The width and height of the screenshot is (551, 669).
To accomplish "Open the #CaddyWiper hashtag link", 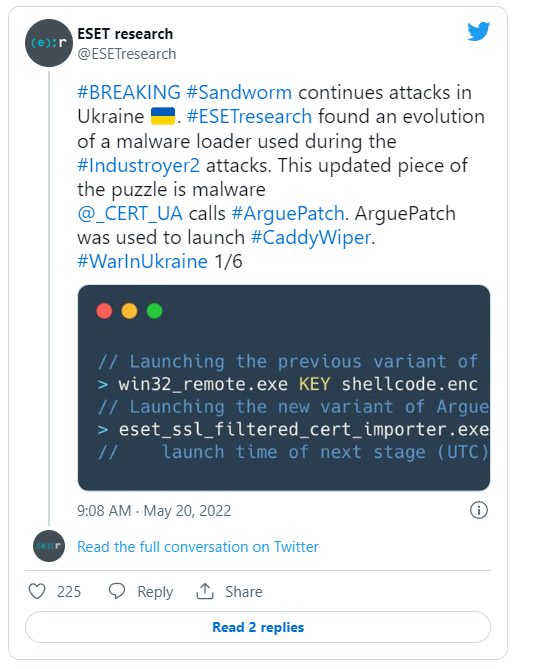I will click(x=311, y=237).
